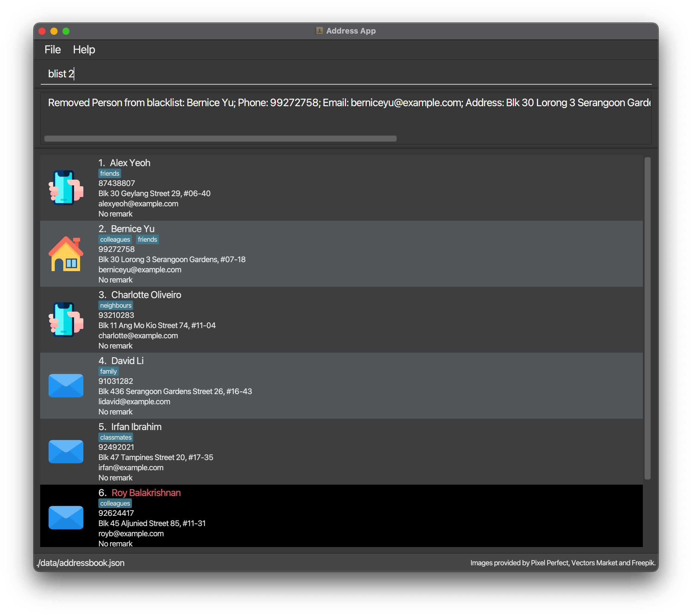This screenshot has width=692, height=616.
Task: Select the Irfan Ibrahim contact name
Action: tap(136, 427)
